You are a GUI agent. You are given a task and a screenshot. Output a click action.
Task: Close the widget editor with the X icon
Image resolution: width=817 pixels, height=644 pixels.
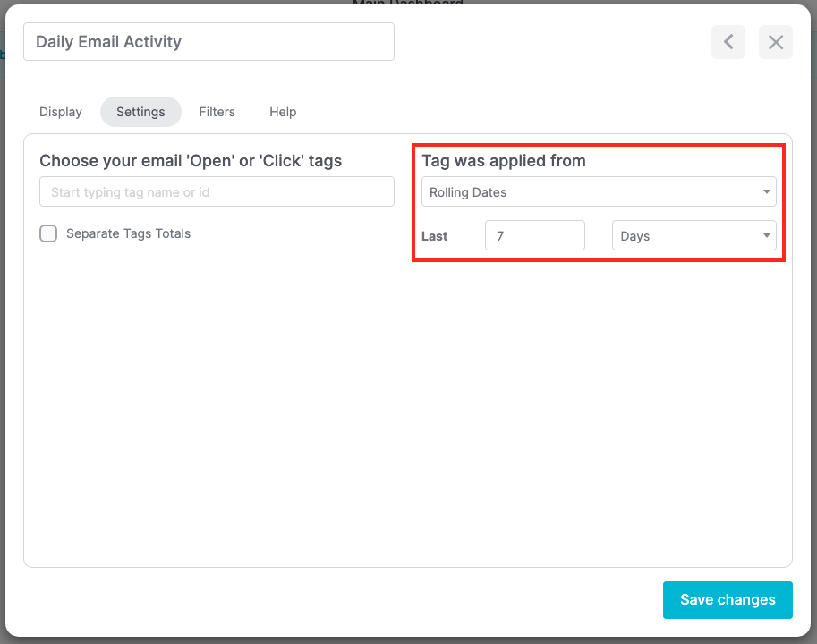775,42
